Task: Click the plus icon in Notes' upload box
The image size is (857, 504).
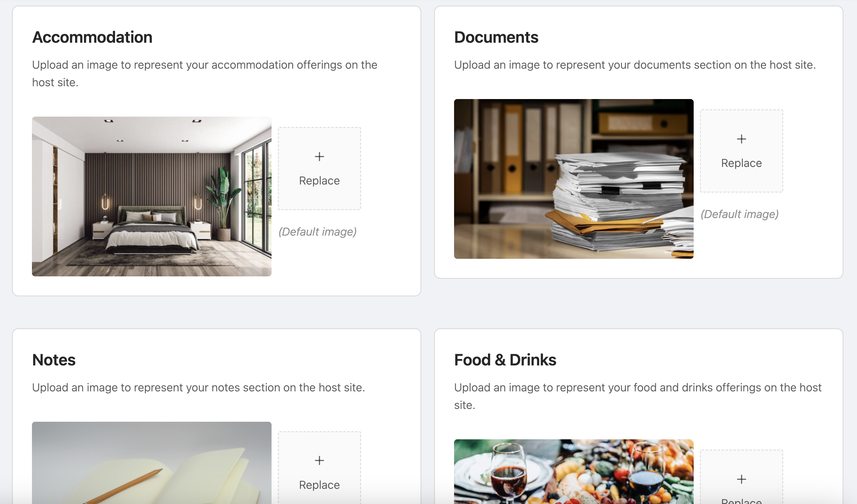Action: (319, 460)
